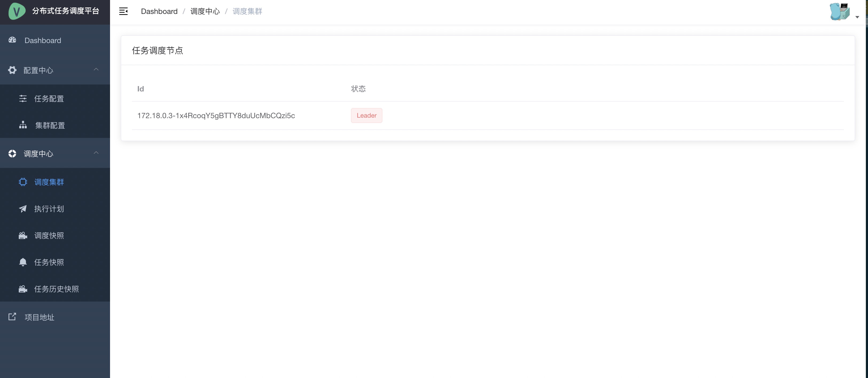Viewport: 868px width, 378px height.
Task: Open the 项目地址 external link
Action: [x=39, y=317]
